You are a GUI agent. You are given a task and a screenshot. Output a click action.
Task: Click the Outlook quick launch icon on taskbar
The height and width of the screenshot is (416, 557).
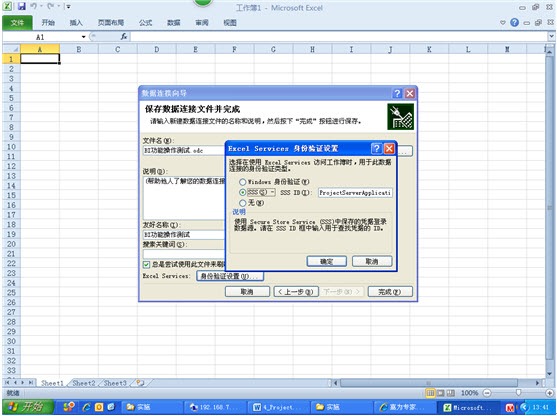(x=99, y=407)
